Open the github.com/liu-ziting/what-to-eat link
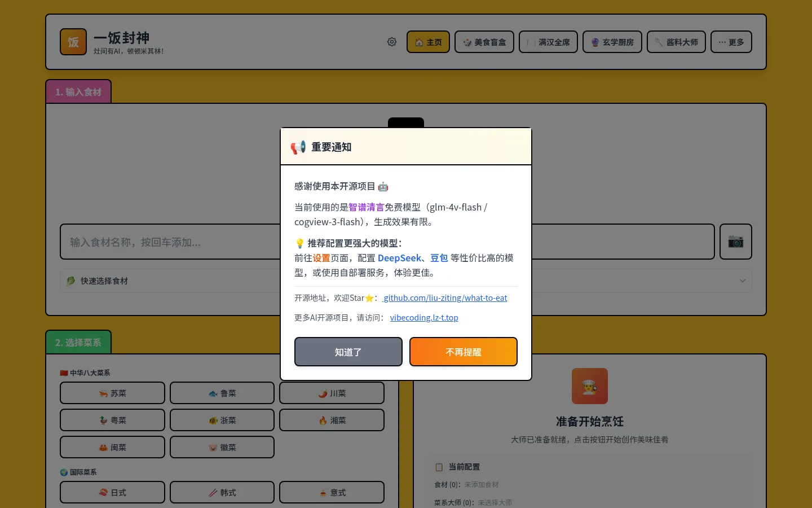Viewport: 812px width, 508px height. click(x=445, y=298)
